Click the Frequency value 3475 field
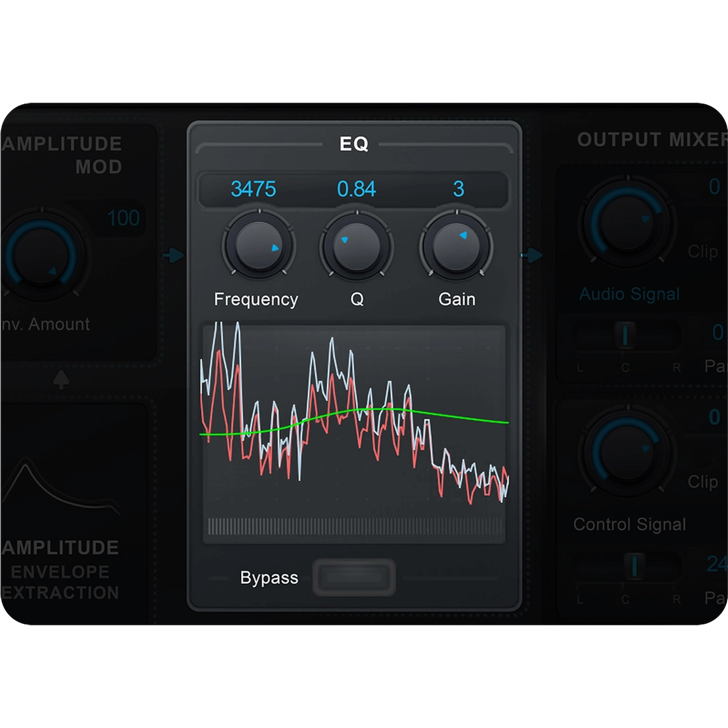728x728 pixels. pyautogui.click(x=253, y=189)
